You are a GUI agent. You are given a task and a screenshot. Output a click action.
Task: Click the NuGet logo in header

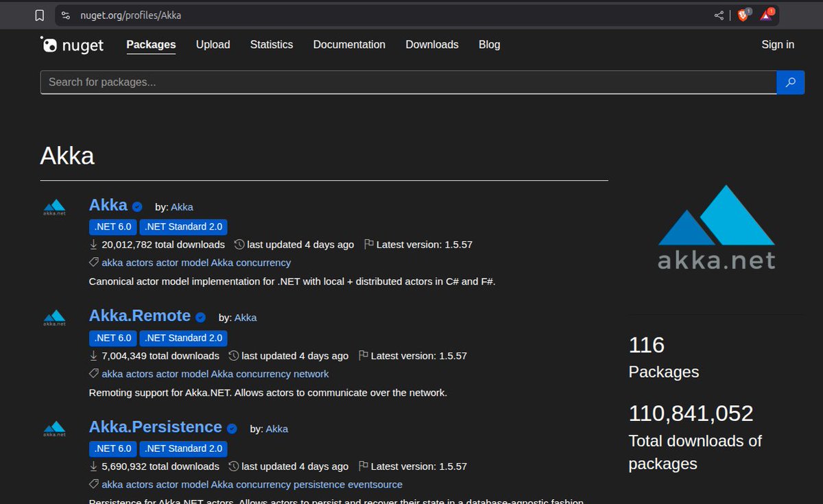72,45
